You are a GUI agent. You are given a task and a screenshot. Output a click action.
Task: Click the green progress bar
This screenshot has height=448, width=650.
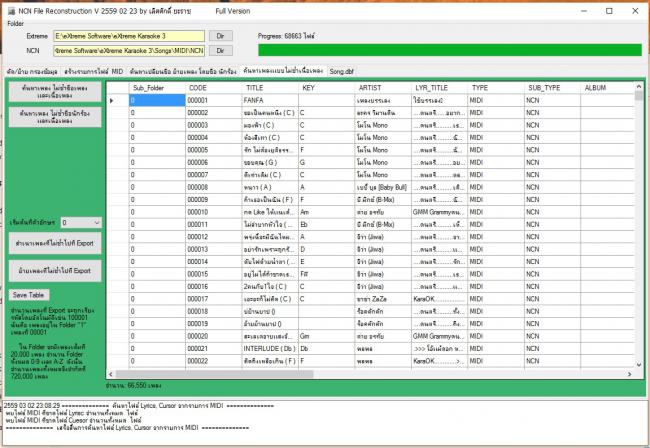450,50
